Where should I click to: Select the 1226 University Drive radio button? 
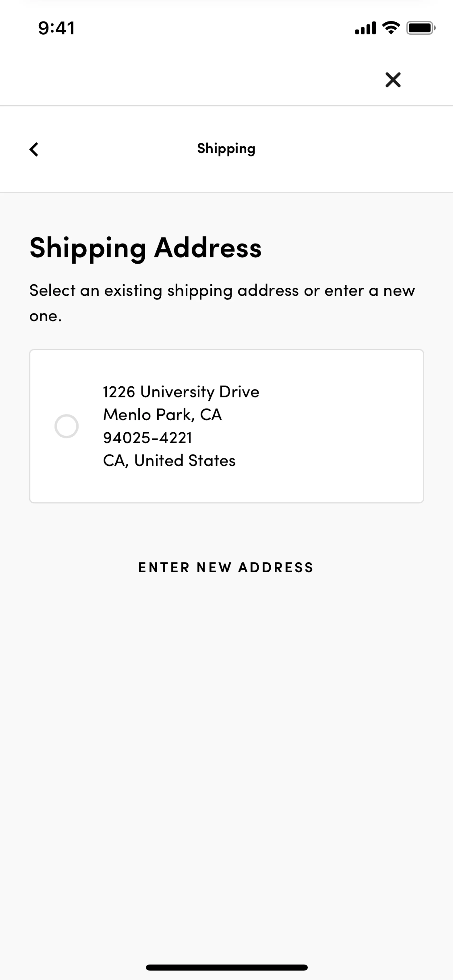coord(67,426)
